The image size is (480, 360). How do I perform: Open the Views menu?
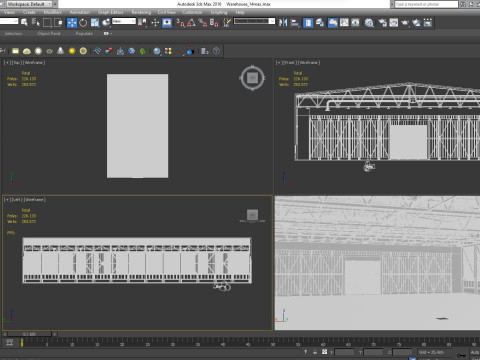coord(9,12)
